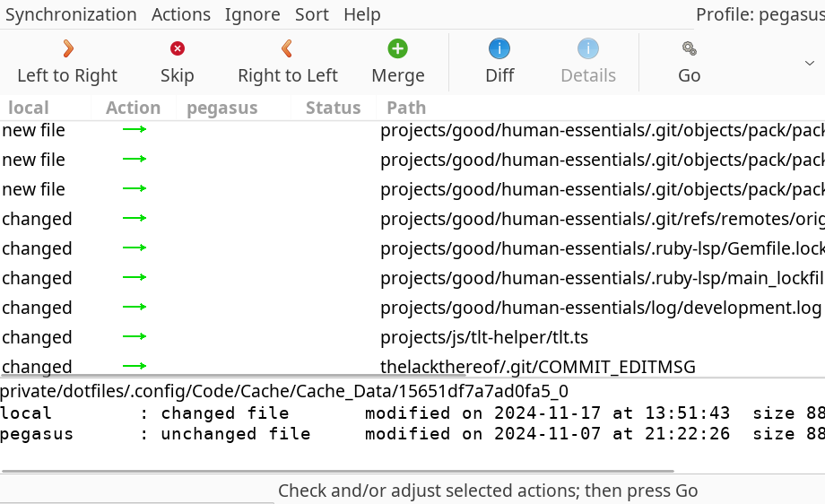Click the Go gears icon
The height and width of the screenshot is (504, 825).
click(689, 48)
